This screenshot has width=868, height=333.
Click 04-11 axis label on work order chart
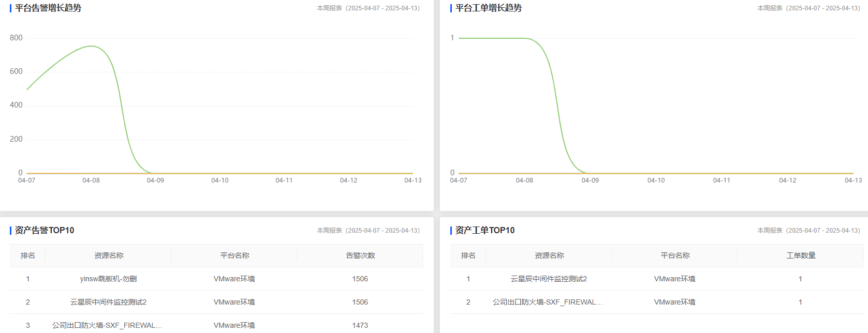click(722, 180)
